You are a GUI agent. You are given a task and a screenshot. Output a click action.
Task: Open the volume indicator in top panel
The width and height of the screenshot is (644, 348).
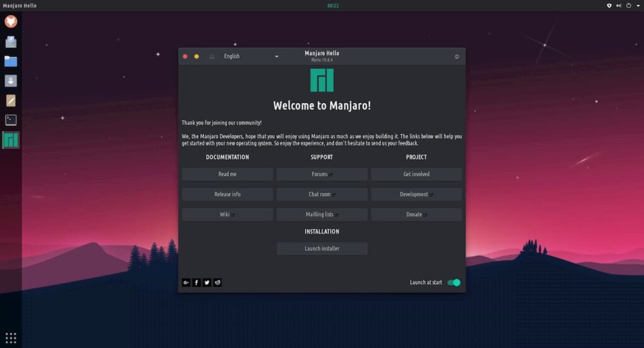(x=619, y=6)
